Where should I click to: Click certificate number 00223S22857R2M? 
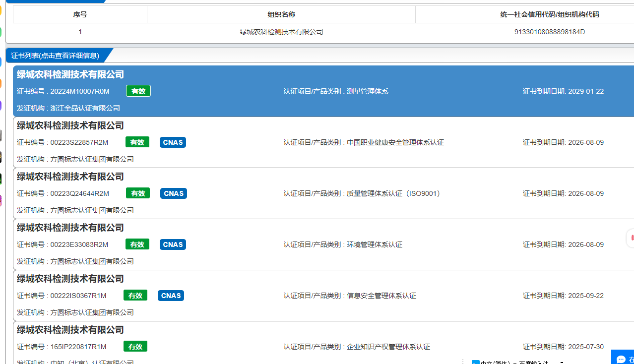pos(79,142)
